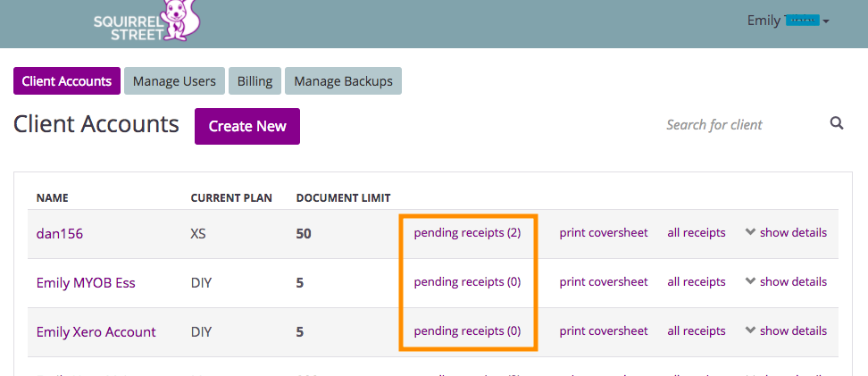Open all receipts for dan156
The image size is (868, 376).
pos(697,232)
